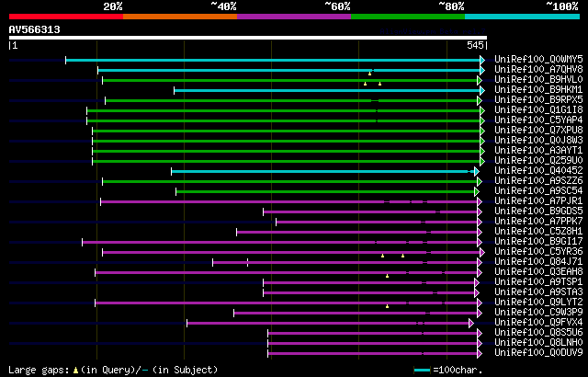Click the ~100% legend label
The height and width of the screenshot is (377, 588).
coord(561,6)
